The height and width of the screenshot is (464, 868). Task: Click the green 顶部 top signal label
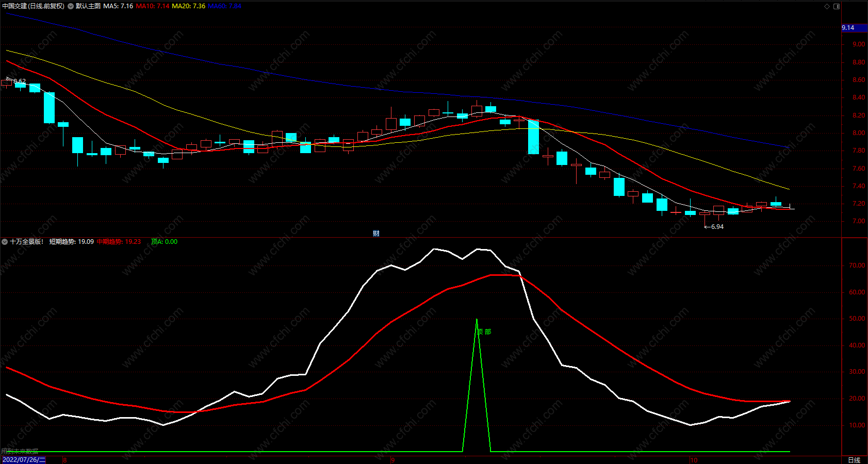484,332
